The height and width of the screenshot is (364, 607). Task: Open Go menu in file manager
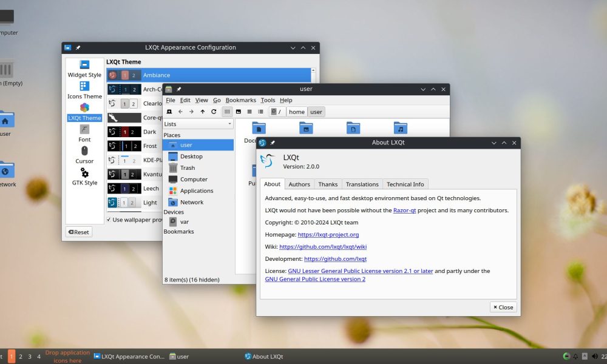(217, 100)
